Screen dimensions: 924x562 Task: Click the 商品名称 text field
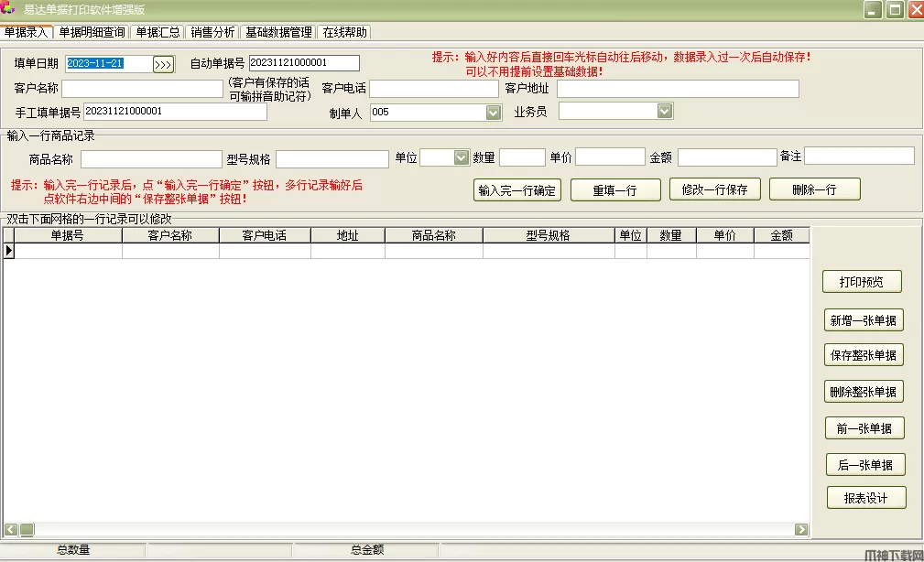[151, 159]
